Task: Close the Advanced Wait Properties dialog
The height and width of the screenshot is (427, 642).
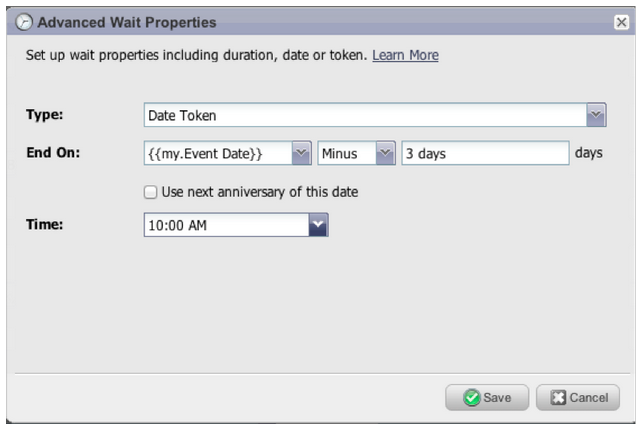Action: click(621, 22)
